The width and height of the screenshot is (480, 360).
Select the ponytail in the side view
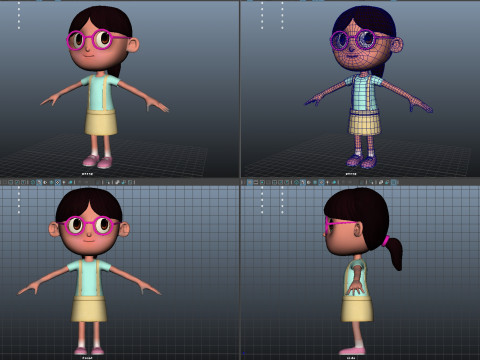click(395, 253)
